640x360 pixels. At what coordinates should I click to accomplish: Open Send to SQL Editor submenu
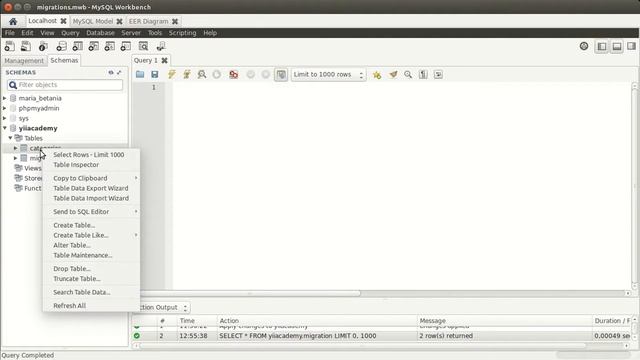point(91,212)
